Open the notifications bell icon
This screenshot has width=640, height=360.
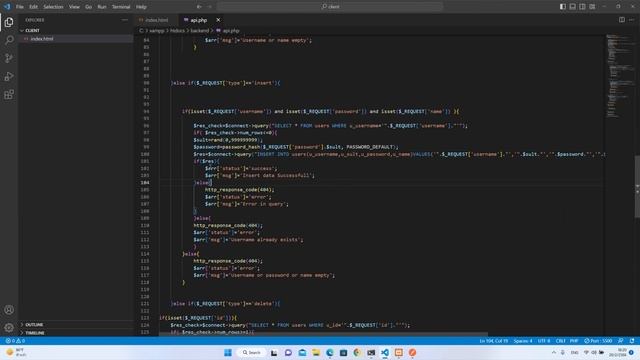632,341
